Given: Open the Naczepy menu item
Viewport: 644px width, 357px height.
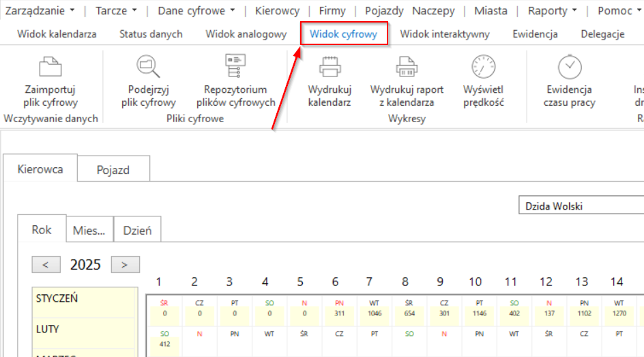Looking at the screenshot, I should (x=433, y=11).
